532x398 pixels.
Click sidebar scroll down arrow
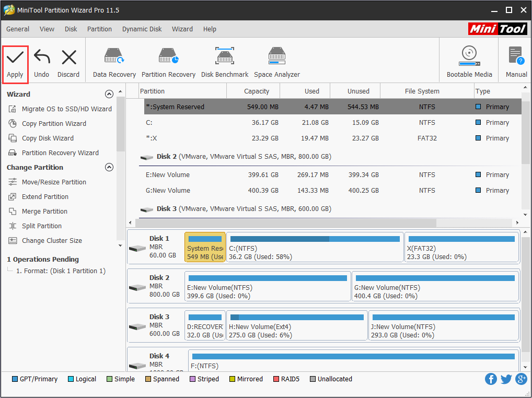120,245
